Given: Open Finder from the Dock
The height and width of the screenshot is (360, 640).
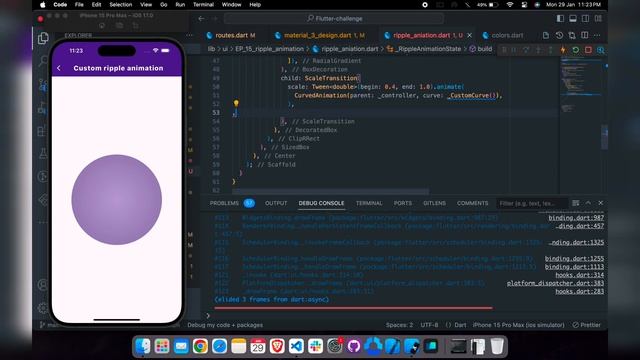Looking at the screenshot, I should 142,346.
